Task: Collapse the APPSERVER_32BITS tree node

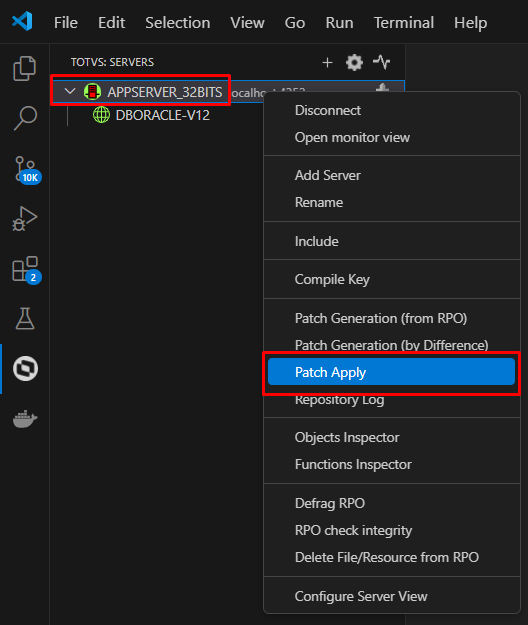Action: pyautogui.click(x=70, y=91)
